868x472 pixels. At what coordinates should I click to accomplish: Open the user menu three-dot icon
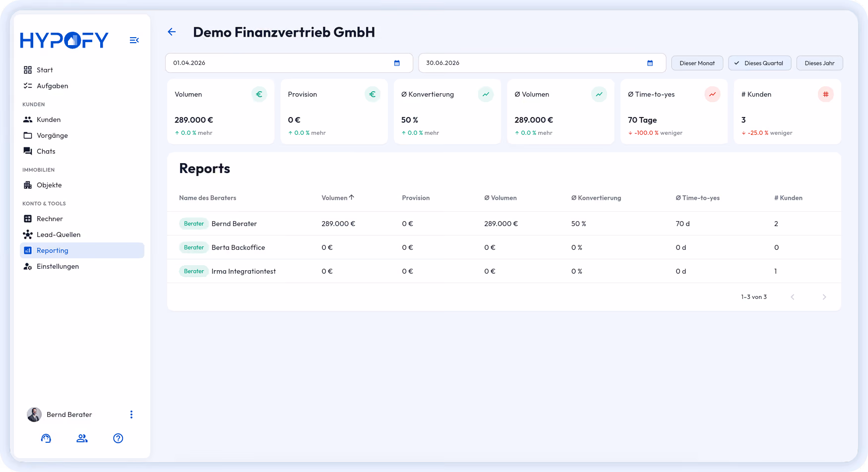(131, 414)
